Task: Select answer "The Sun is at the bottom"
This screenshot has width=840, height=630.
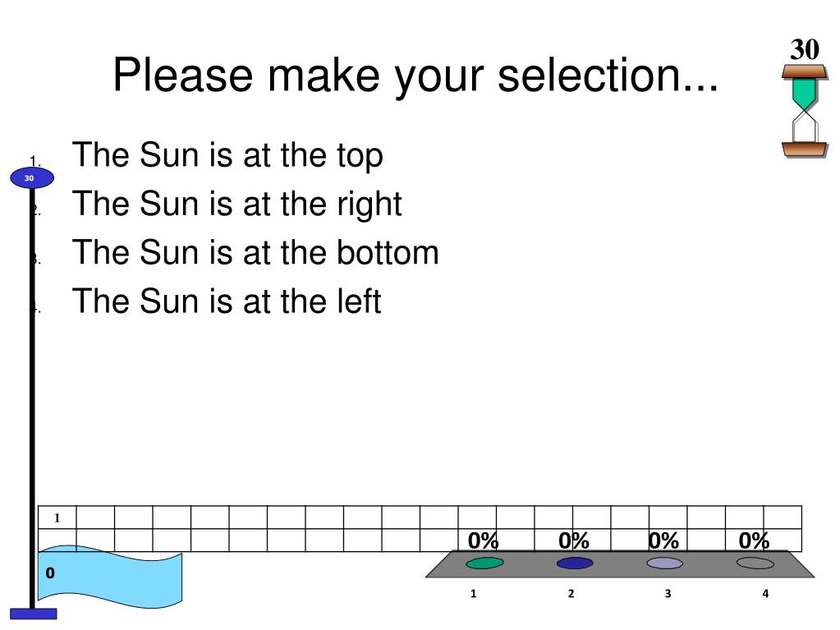Action: point(255,252)
